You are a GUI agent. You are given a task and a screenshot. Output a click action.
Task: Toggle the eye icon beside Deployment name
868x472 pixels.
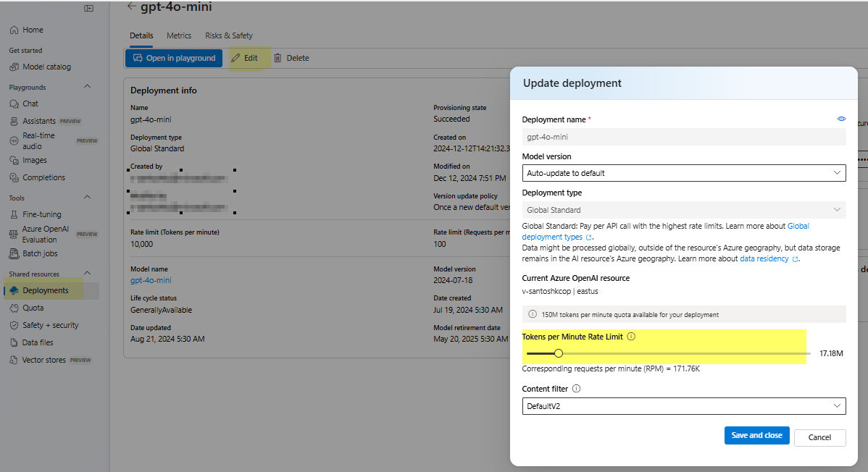click(x=841, y=119)
